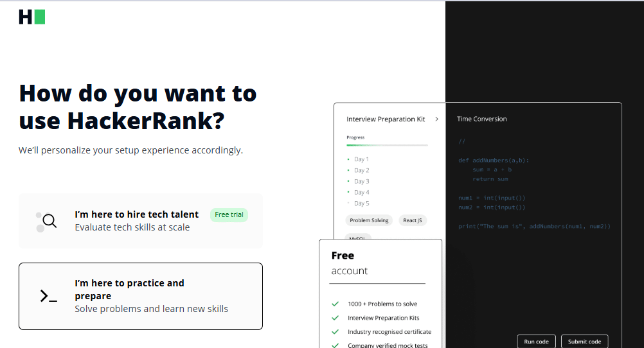Click the "We'll personalize your setup experience" subtitle
Viewport: 644px width, 348px height.
pyautogui.click(x=130, y=150)
